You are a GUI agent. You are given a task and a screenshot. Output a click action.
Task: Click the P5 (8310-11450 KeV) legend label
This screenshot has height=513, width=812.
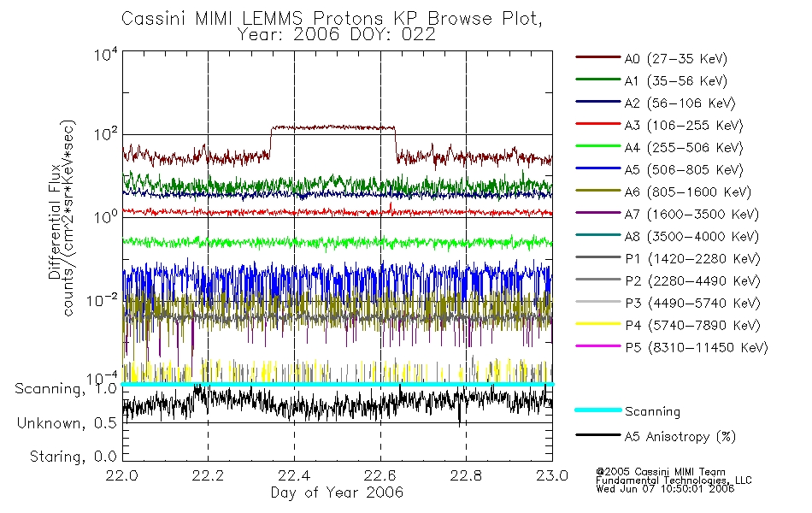tap(697, 348)
